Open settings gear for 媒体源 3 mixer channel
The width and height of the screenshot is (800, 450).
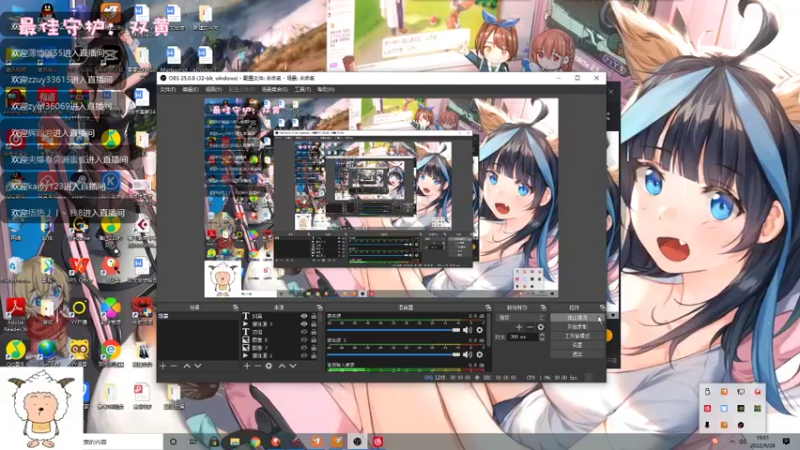point(480,354)
